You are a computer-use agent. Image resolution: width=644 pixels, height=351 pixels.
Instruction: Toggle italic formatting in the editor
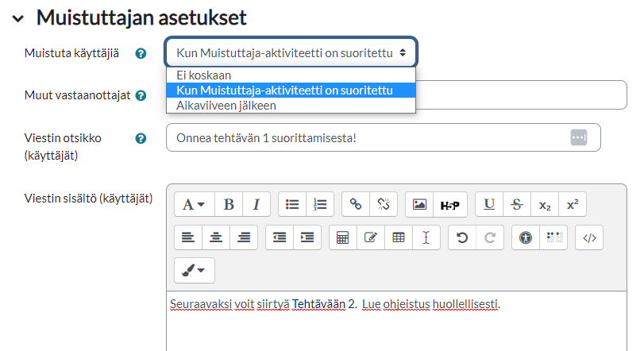pyautogui.click(x=256, y=204)
